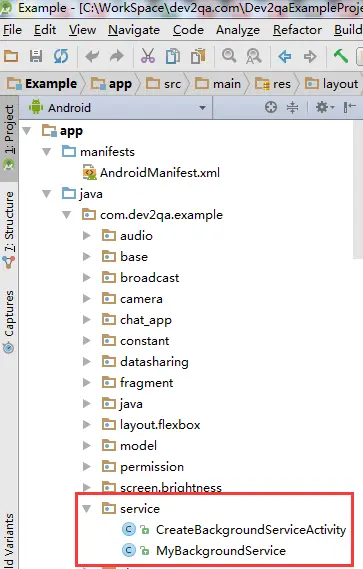
Task: Expand the camera package
Action: pyautogui.click(x=86, y=299)
